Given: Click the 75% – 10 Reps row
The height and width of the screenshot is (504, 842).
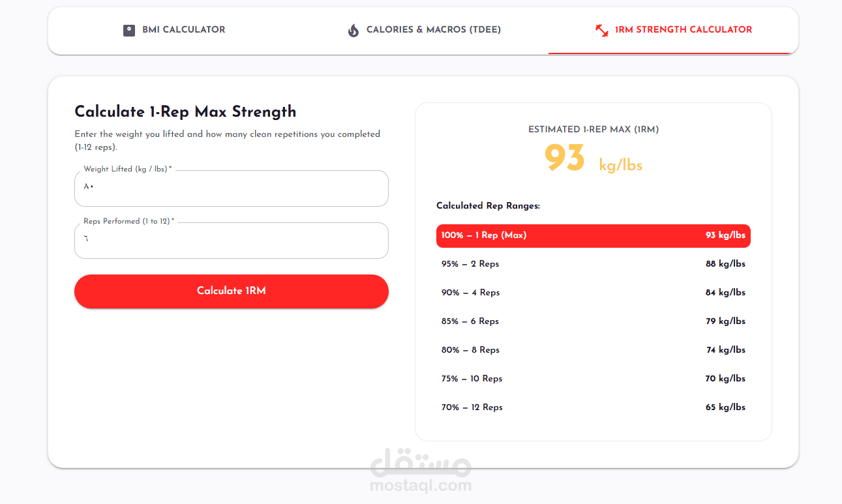Looking at the screenshot, I should coord(594,379).
